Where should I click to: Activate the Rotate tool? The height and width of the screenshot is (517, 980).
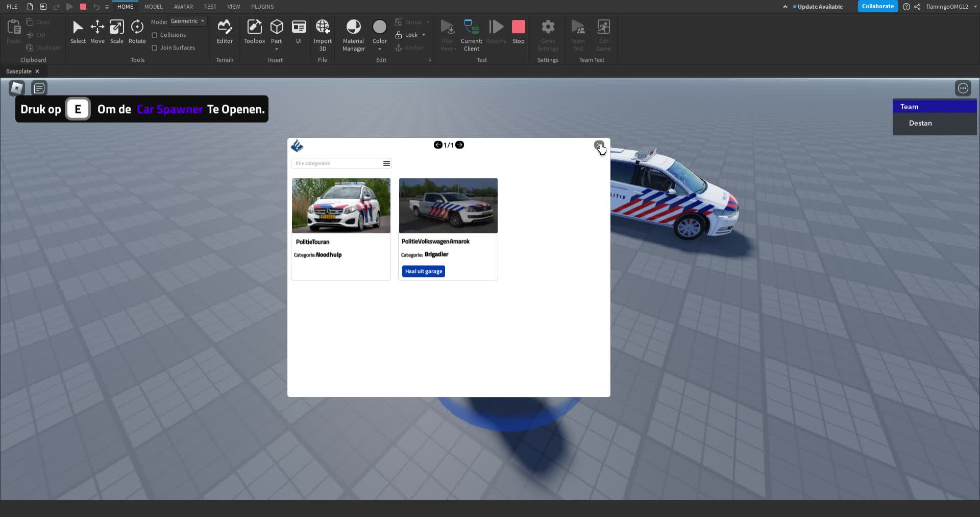coord(137,32)
